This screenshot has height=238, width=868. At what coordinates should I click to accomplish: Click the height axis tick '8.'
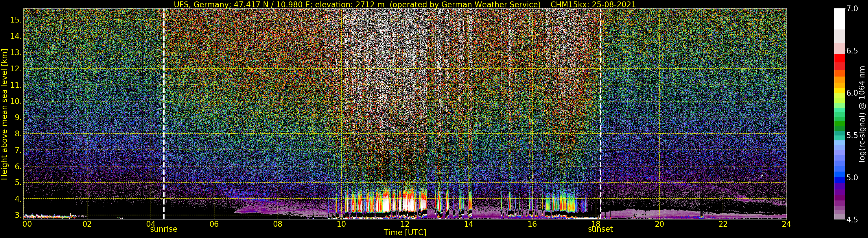tap(18, 134)
